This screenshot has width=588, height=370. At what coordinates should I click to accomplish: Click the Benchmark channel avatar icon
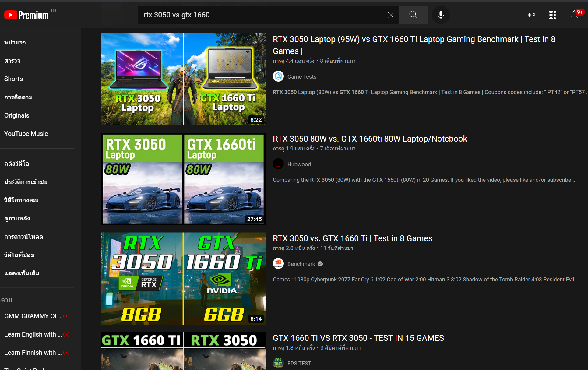click(278, 264)
